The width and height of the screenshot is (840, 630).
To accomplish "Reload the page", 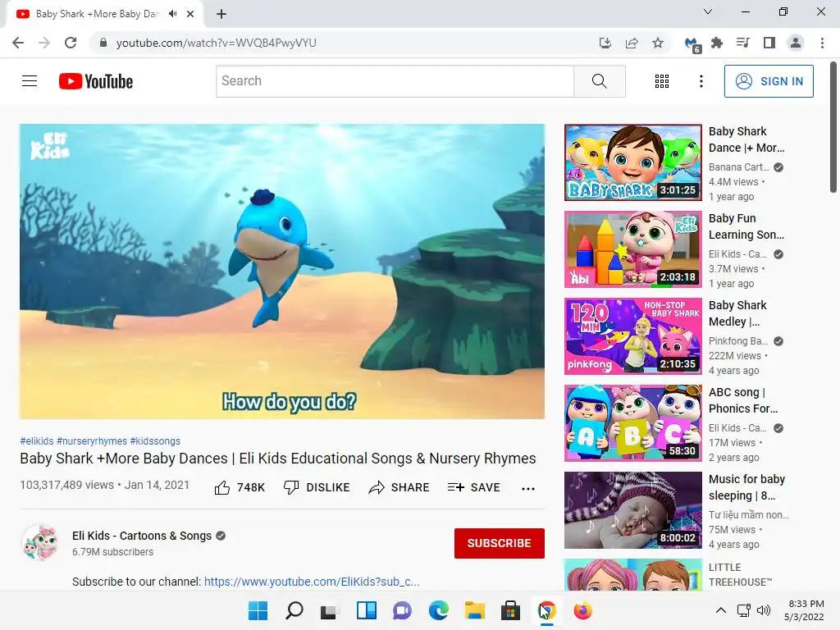I will point(71,43).
